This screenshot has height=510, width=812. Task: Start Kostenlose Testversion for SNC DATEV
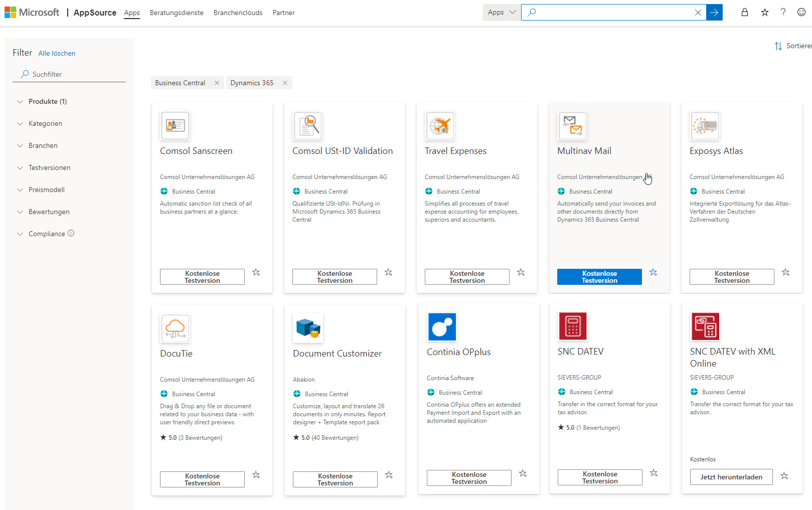click(600, 477)
